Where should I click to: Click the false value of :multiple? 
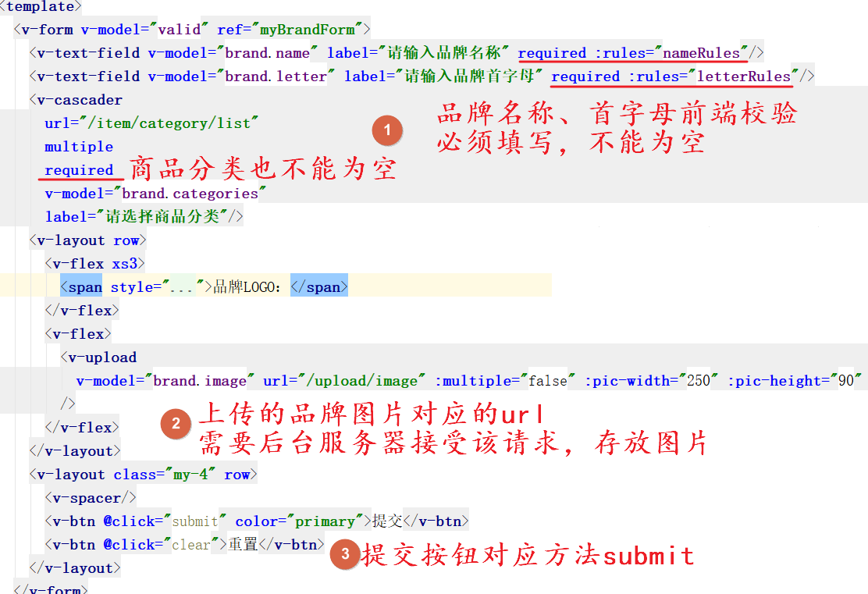coord(547,381)
